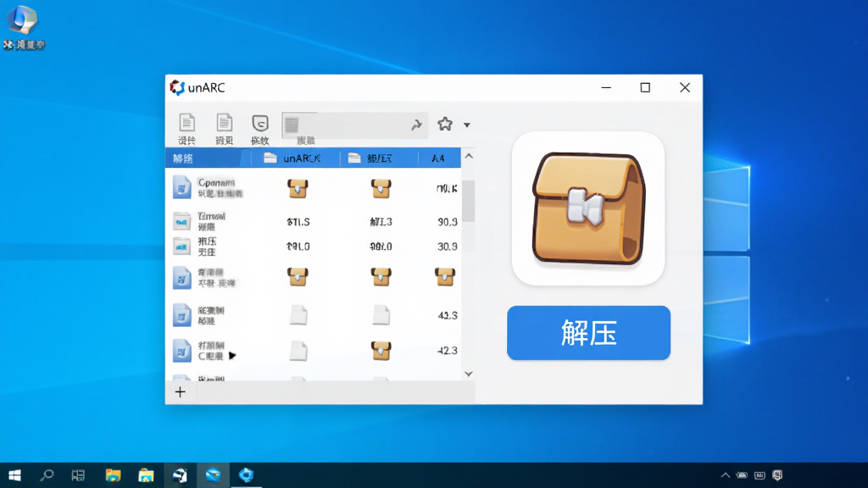Click Cpanemi row's archive icon under unARC column
Viewport: 868px width, 488px height.
click(x=298, y=189)
